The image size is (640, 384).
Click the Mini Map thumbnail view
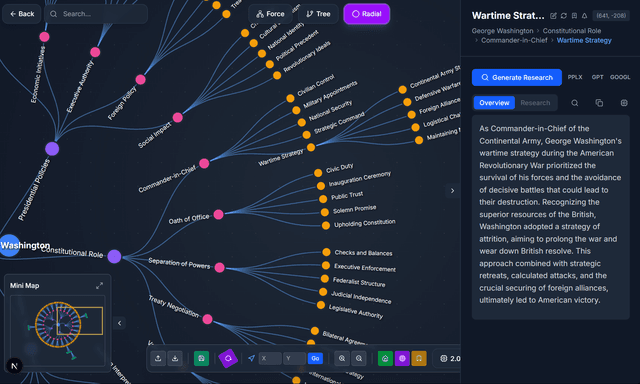(58, 330)
